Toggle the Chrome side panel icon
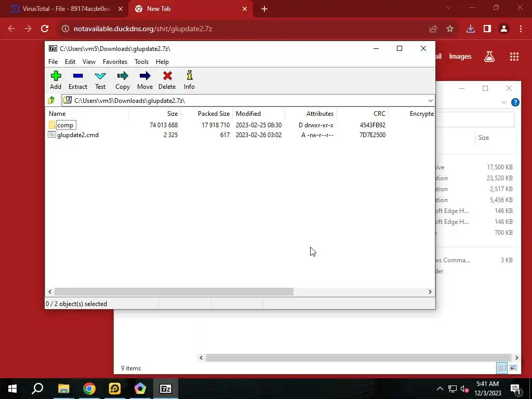 487,29
